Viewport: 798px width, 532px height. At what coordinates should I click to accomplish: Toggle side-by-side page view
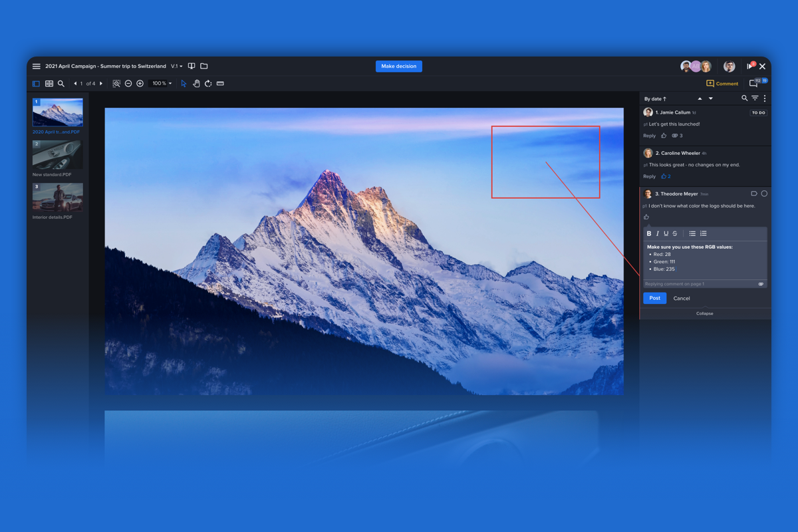(49, 84)
